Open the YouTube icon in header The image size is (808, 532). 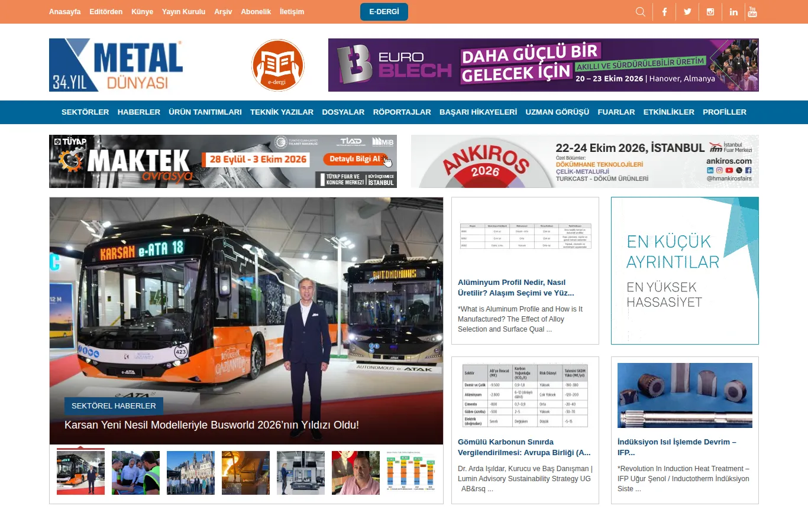(752, 12)
